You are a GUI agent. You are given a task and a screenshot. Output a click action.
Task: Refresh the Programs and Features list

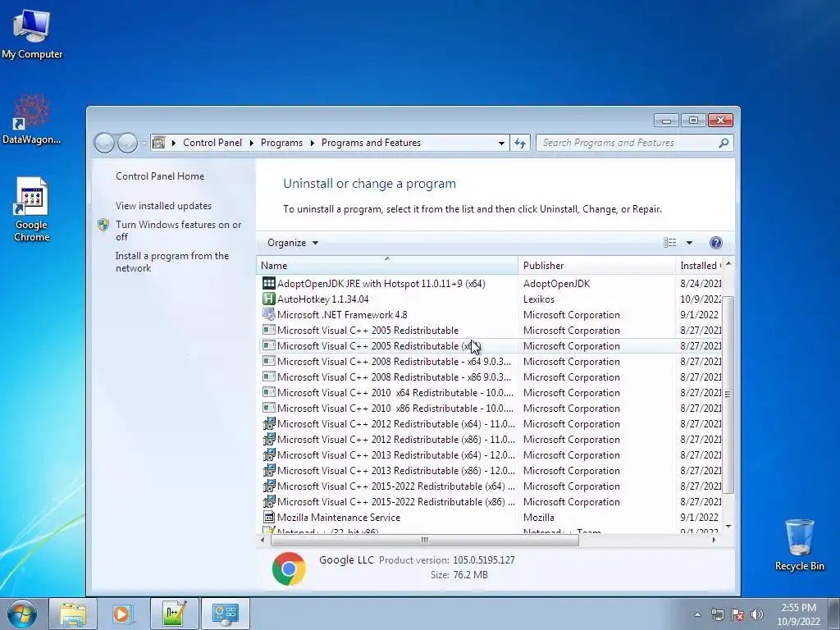520,143
